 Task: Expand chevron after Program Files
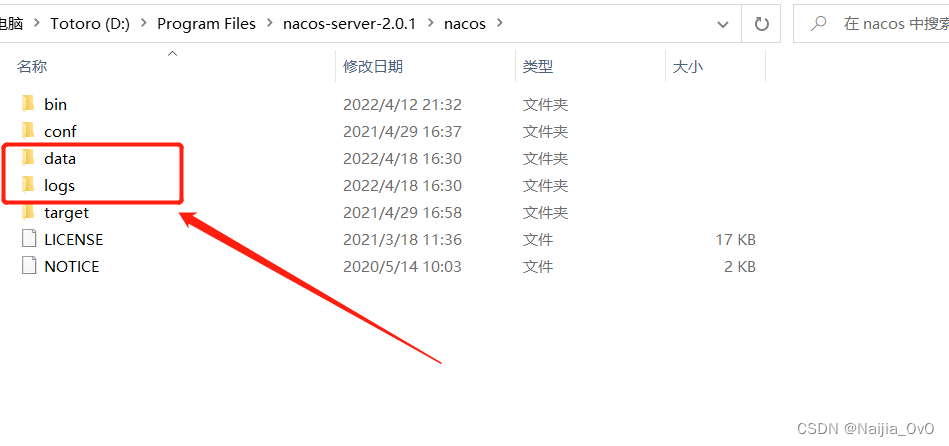[270, 24]
